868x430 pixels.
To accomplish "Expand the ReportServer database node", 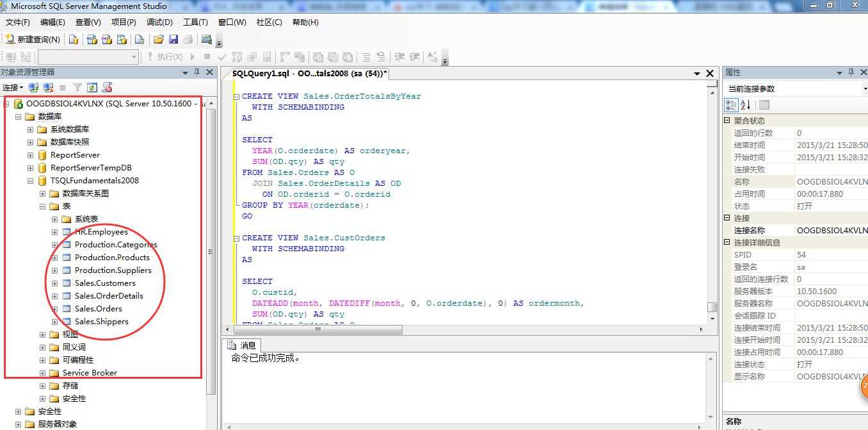I will (x=30, y=155).
